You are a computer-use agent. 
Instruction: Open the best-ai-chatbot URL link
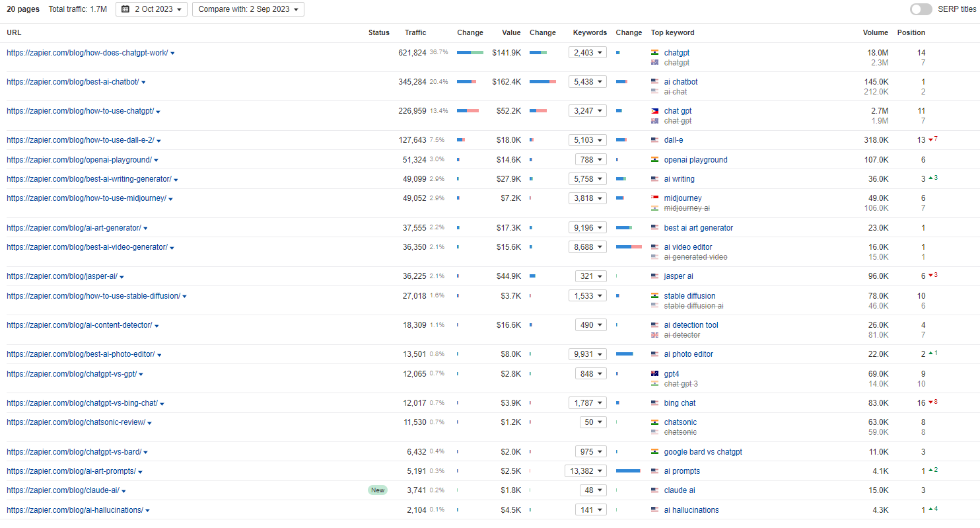[x=73, y=82]
